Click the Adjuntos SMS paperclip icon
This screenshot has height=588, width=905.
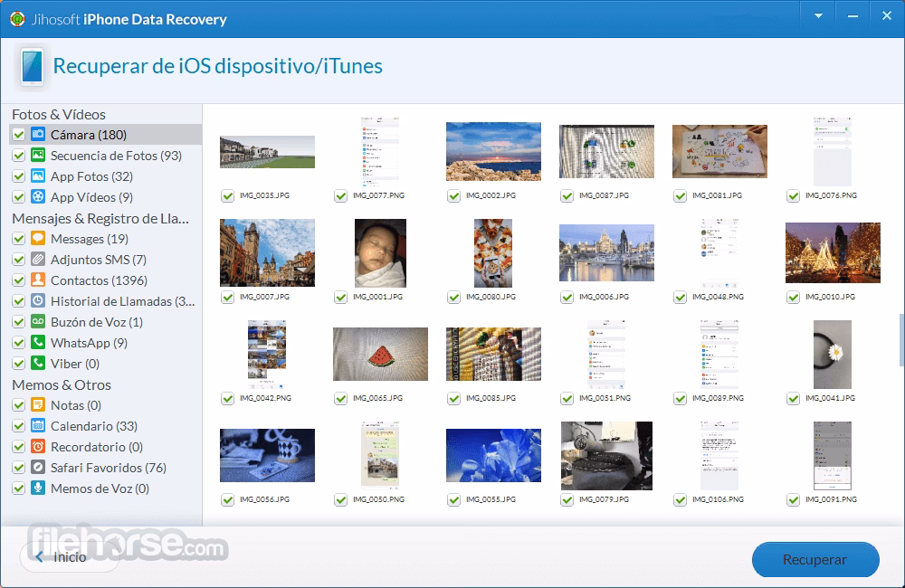tap(38, 260)
